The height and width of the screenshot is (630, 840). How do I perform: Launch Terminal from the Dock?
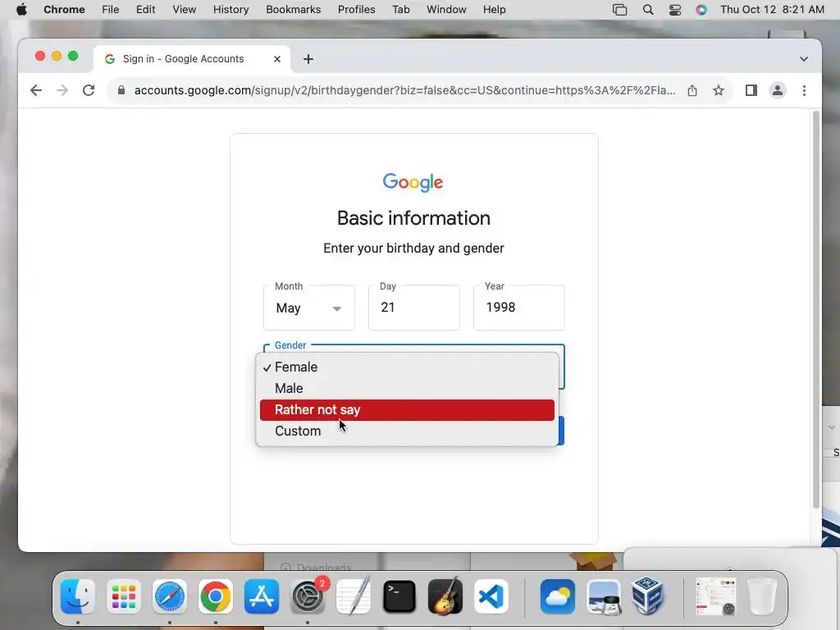[399, 596]
